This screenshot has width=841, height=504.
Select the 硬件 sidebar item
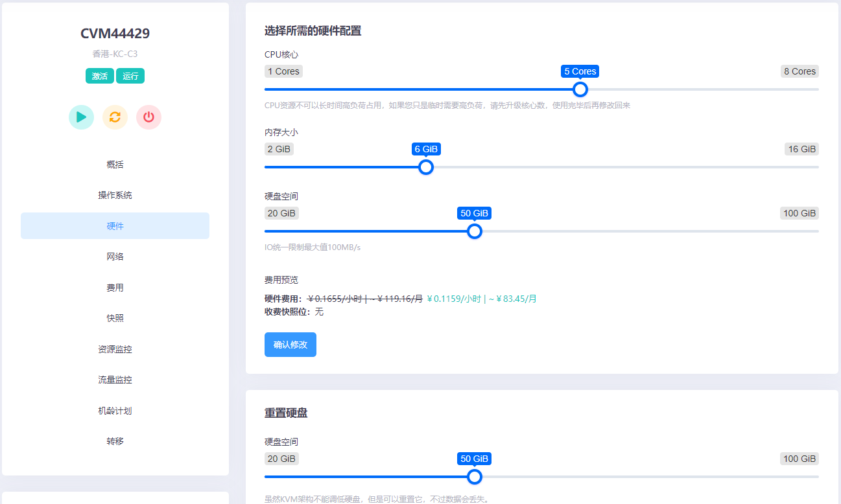pos(115,225)
